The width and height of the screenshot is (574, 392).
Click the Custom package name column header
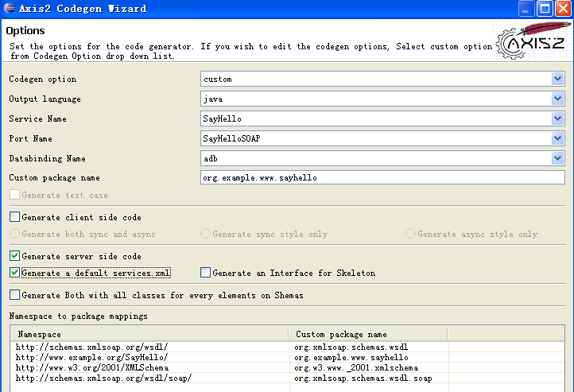(367, 335)
